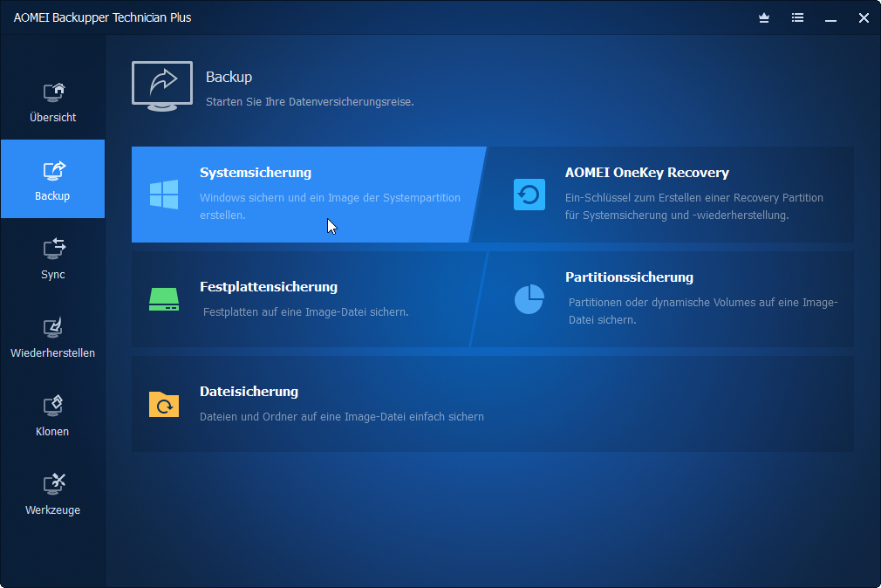This screenshot has width=881, height=588.
Task: Click 'Dateien und Ordner auf eine Image-Datei' text
Action: click(342, 416)
